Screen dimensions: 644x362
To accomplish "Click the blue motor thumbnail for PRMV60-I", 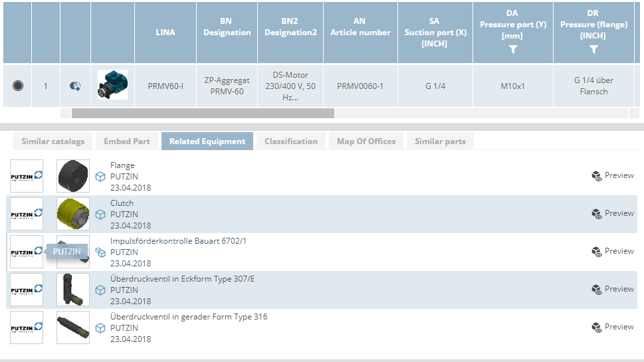I will click(112, 85).
